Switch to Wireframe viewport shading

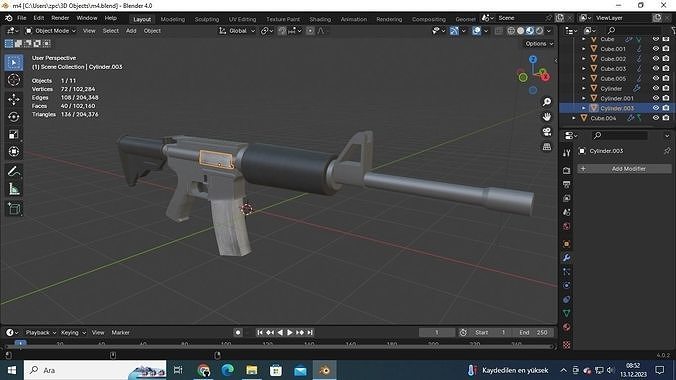[511, 31]
